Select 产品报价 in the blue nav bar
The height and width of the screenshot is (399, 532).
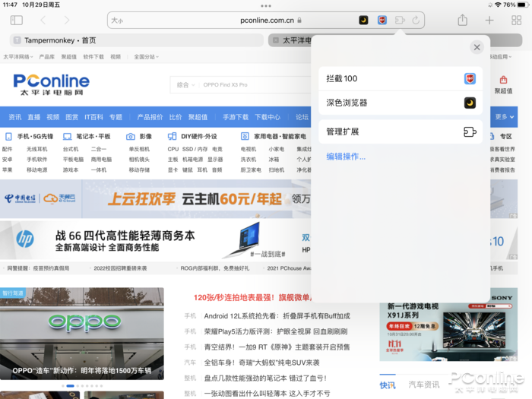(x=150, y=117)
